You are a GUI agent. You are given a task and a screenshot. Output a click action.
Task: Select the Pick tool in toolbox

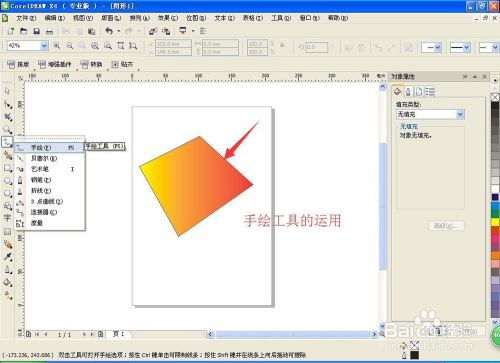point(7,91)
